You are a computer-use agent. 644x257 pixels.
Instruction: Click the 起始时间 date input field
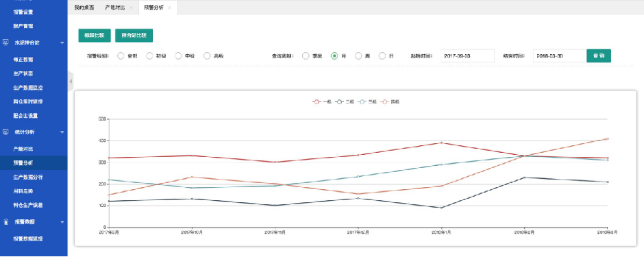467,56
